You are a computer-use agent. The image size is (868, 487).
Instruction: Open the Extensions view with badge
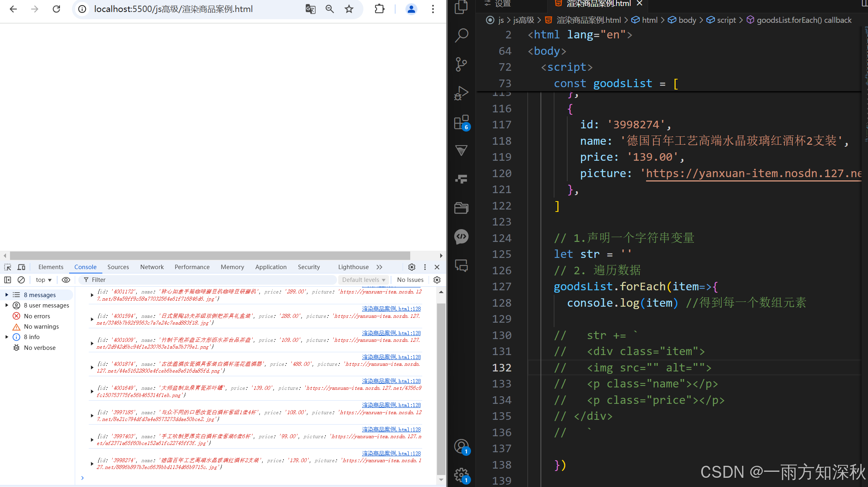tap(461, 122)
